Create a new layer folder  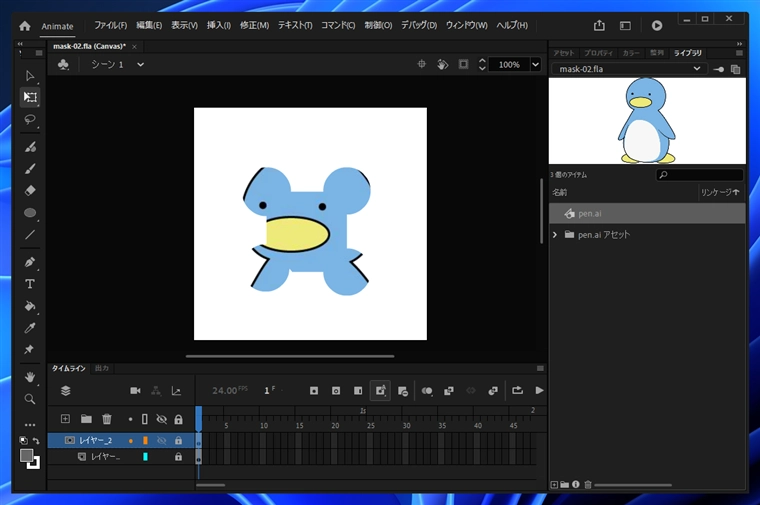click(86, 419)
